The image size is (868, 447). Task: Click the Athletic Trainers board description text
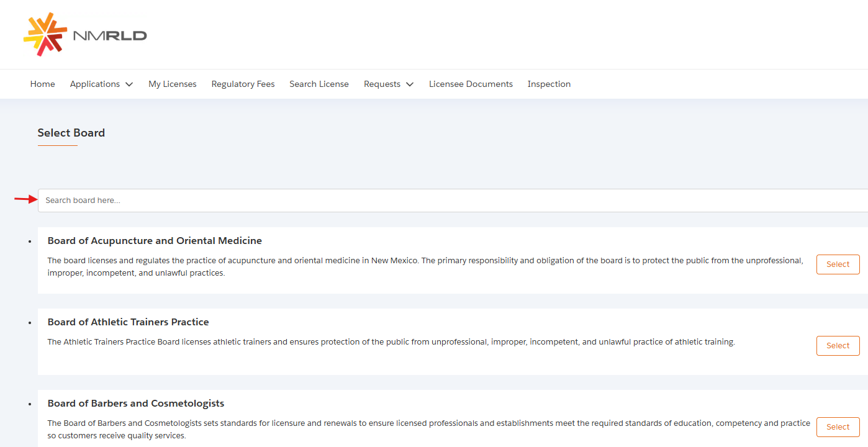391,342
